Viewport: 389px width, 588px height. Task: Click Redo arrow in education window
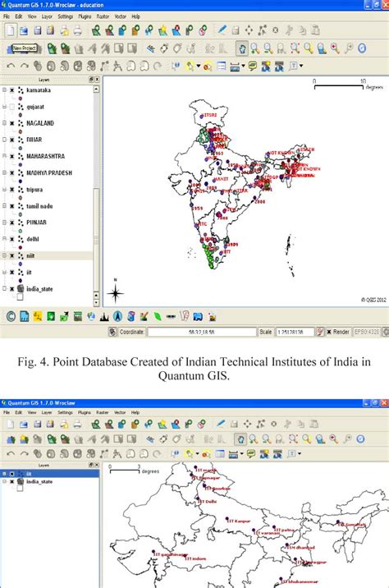click(24, 67)
